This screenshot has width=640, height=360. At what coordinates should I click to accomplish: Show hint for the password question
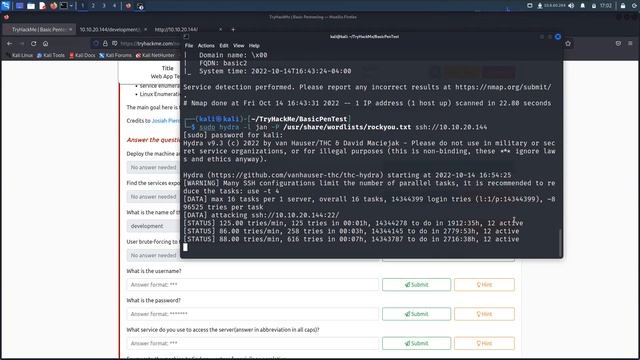(484, 314)
